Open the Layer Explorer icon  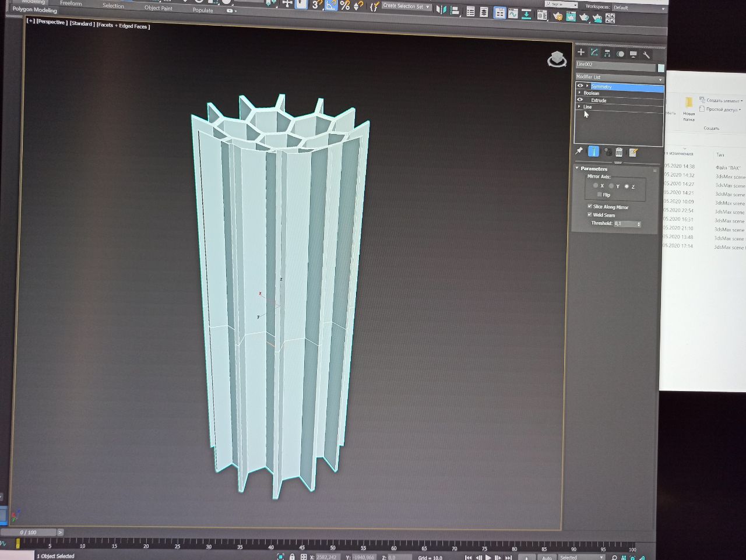[484, 12]
